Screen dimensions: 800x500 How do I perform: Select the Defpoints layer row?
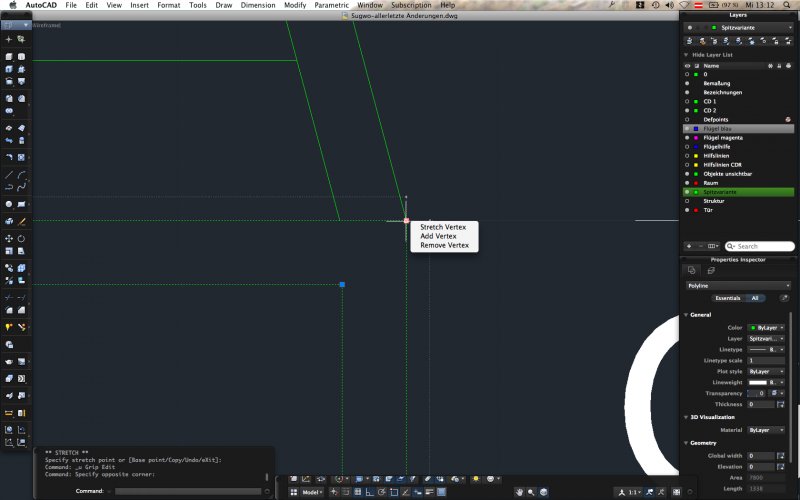738,119
